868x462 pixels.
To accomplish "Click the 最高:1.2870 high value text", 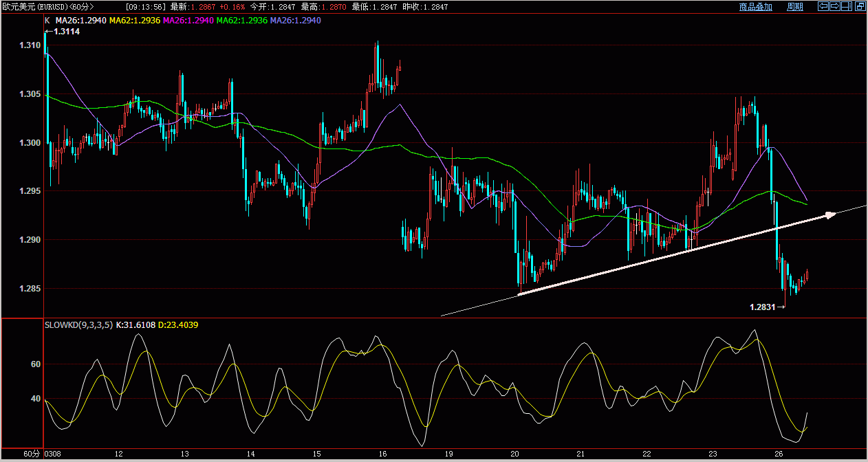I will coord(323,6).
